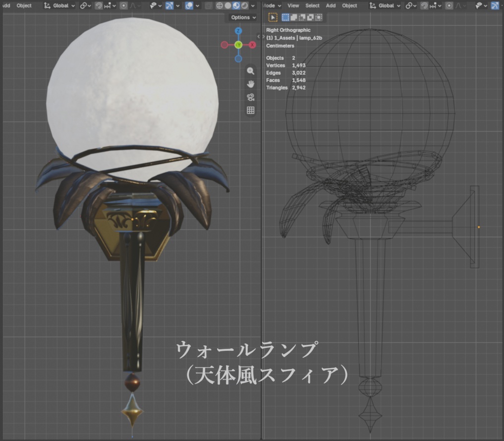Click transform orientation icon in left viewport
Screen dimensions: 504x441
(47, 5)
